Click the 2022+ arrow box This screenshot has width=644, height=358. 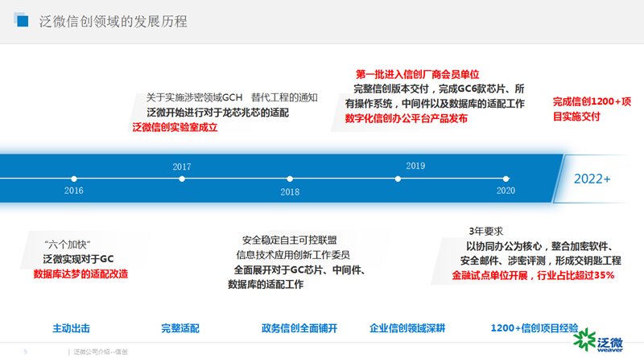point(592,179)
